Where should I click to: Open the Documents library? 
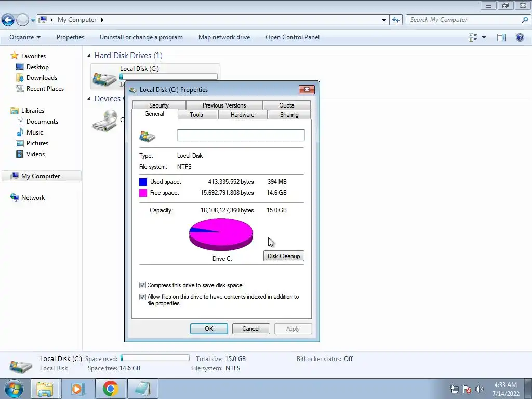point(42,121)
